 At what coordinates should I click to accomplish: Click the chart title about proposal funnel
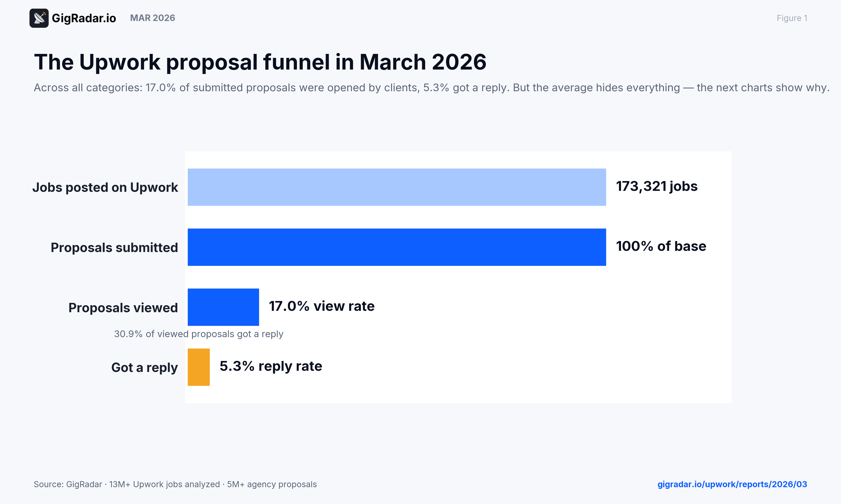pos(260,62)
